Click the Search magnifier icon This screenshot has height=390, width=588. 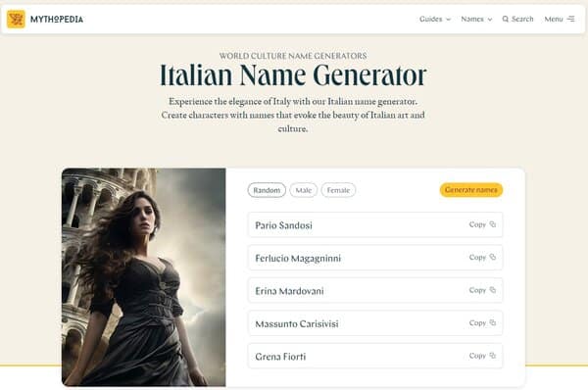[x=506, y=20]
